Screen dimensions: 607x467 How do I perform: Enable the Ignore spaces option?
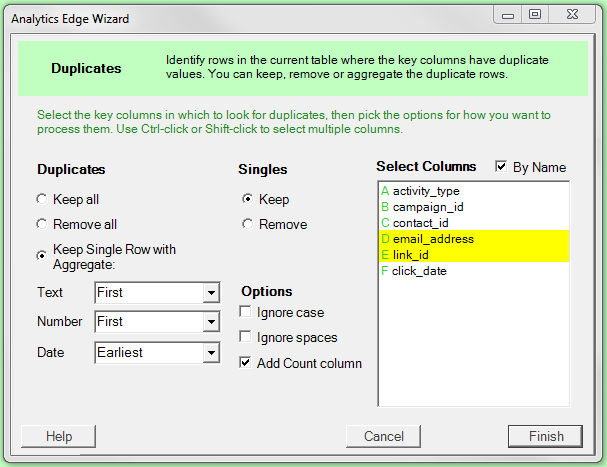(246, 338)
